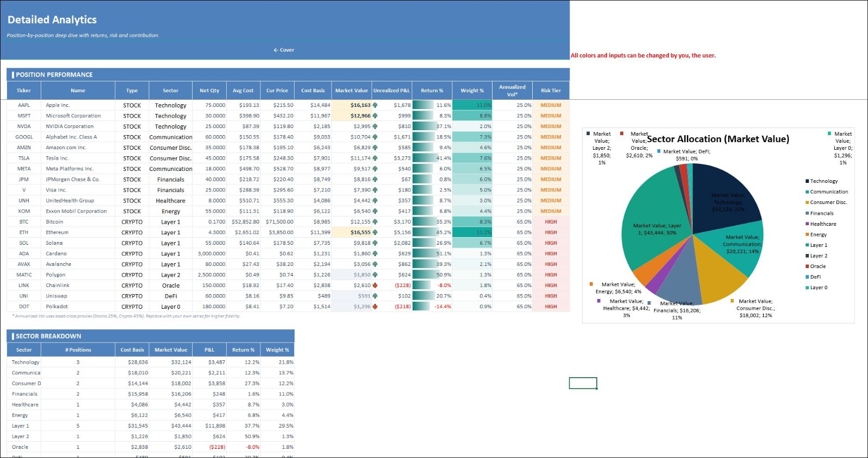Click the Annualized Vol footnote text
Screen dimensions: 868x458
tap(126, 316)
